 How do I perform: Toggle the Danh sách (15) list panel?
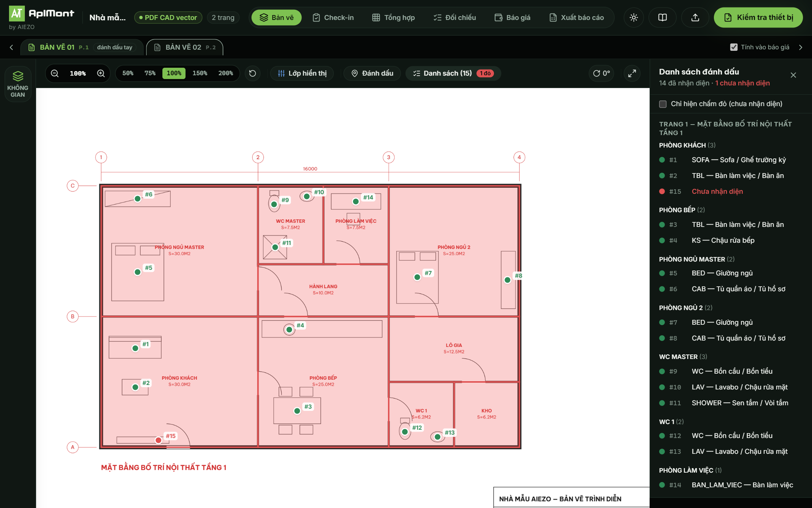(x=453, y=73)
